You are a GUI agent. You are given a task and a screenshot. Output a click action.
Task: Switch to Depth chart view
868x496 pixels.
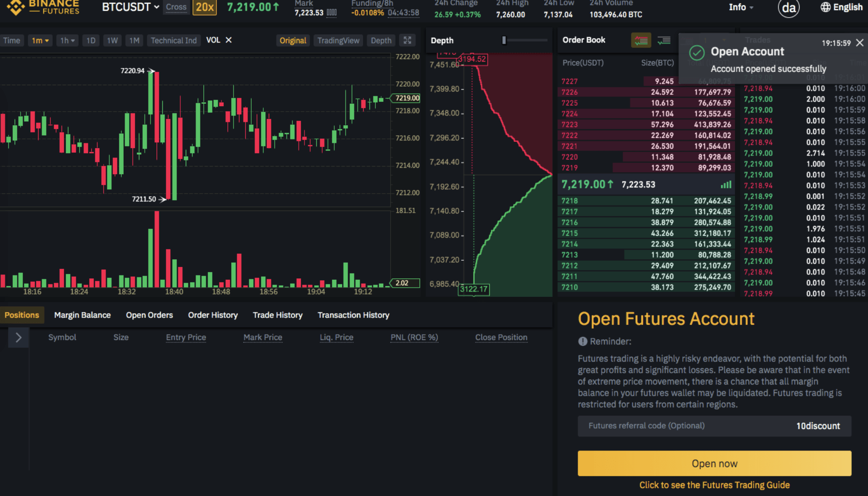pyautogui.click(x=381, y=41)
